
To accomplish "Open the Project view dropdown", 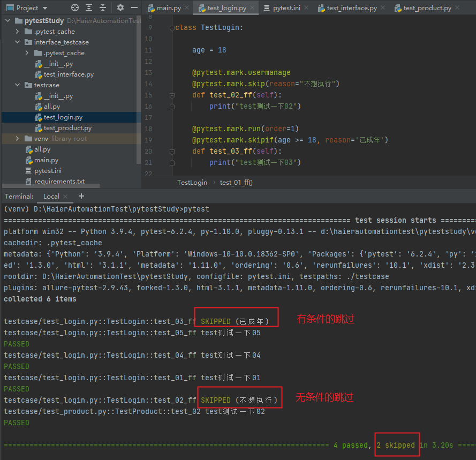I will pyautogui.click(x=45, y=8).
